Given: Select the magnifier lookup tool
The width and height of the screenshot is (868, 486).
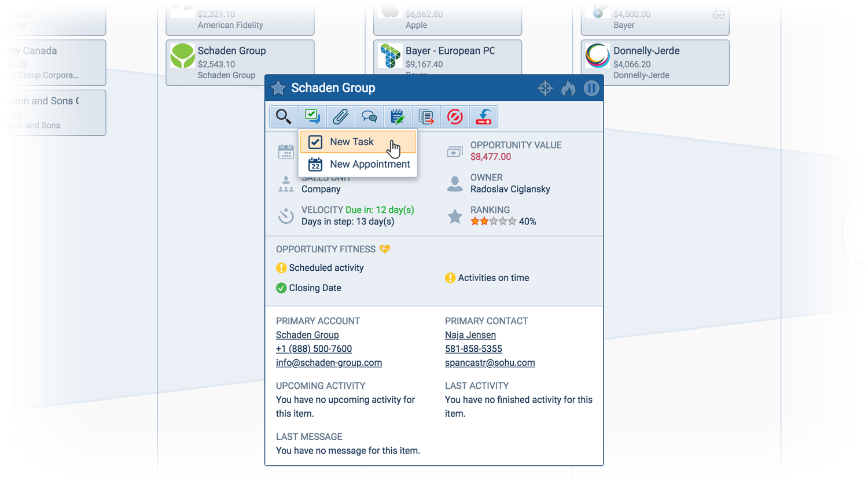Looking at the screenshot, I should pyautogui.click(x=283, y=116).
